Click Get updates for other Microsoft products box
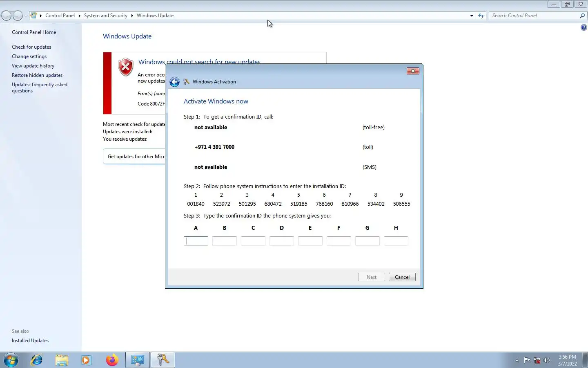The width and height of the screenshot is (588, 368). point(134,157)
